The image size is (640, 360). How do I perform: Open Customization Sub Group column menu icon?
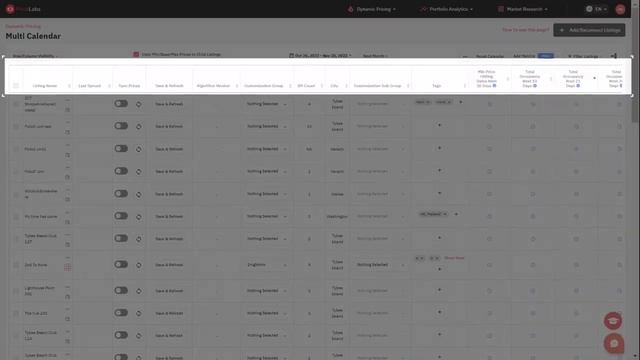click(408, 86)
